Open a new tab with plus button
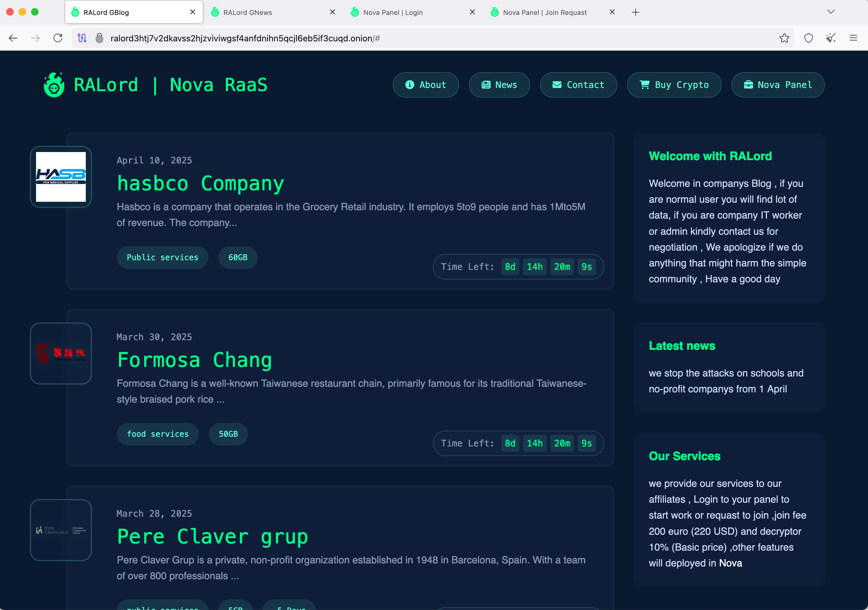The image size is (868, 610). coord(636,12)
